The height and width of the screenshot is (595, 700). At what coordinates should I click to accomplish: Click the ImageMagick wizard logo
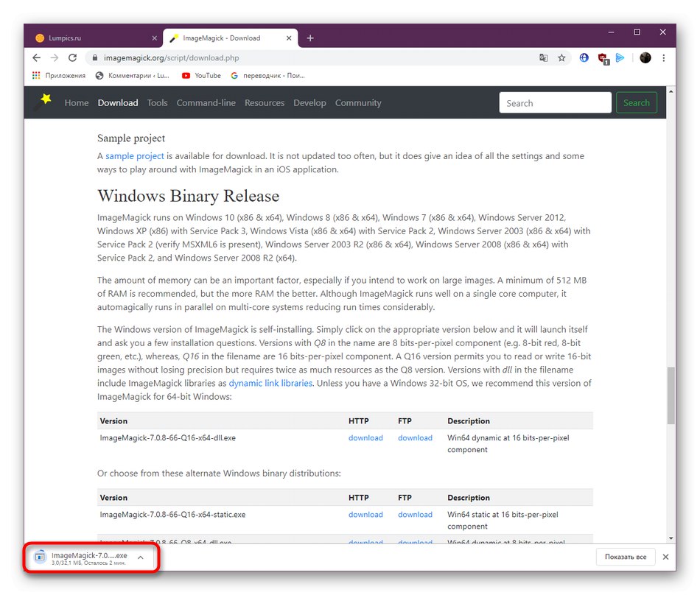pyautogui.click(x=43, y=102)
